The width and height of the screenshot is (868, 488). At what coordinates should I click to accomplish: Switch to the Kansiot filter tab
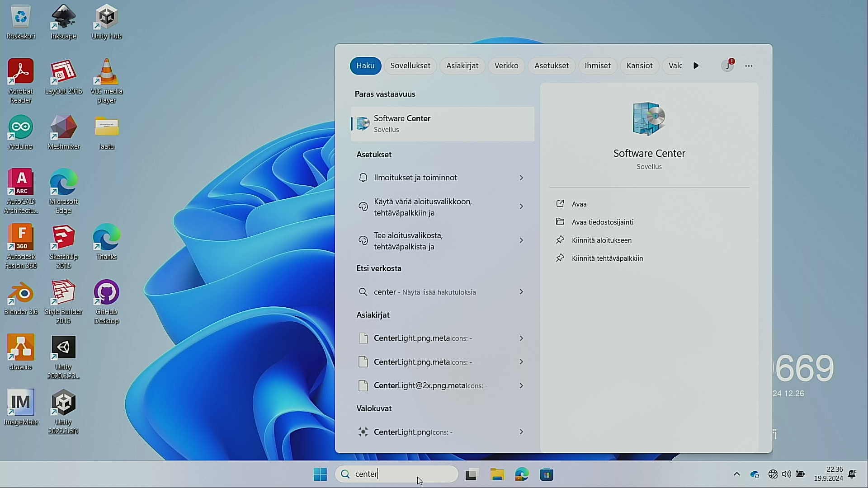coord(639,66)
